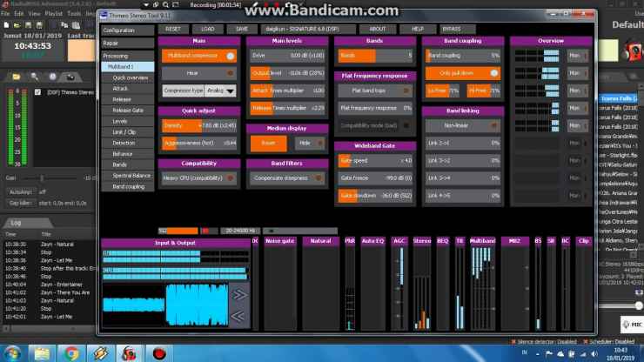Click the RESET button
Viewport: 644px width, 362px height.
[x=172, y=29]
